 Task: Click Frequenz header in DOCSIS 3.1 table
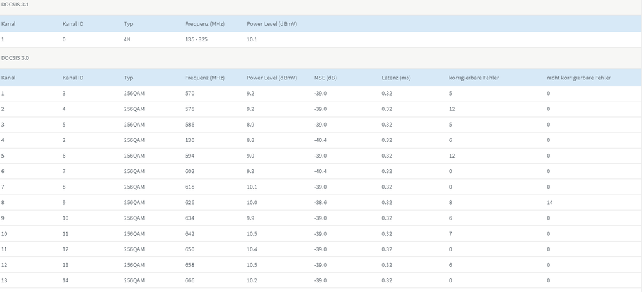pos(205,24)
